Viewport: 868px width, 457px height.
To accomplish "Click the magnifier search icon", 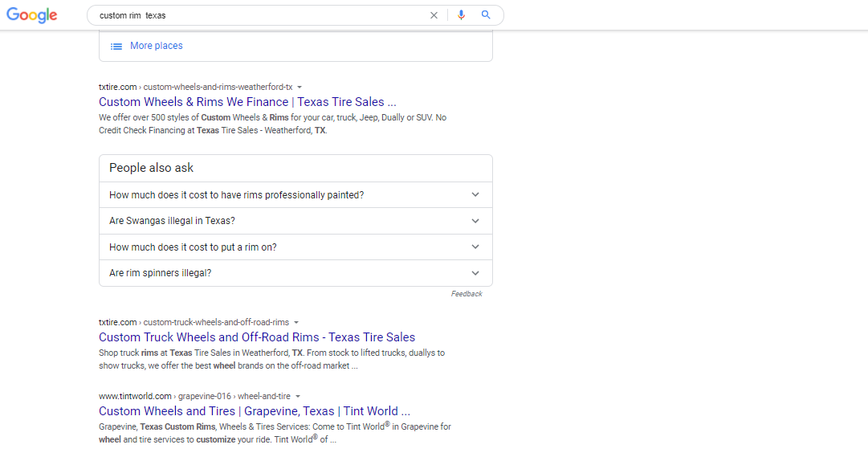I will click(486, 15).
